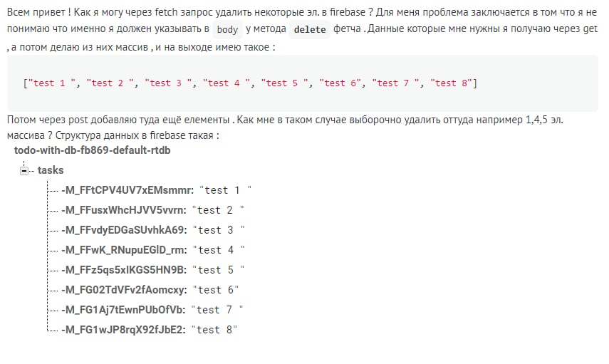Select key -M_FFwK_RNupuEGlD_rm
Viewport: 609px width, 364px height.
(x=124, y=250)
